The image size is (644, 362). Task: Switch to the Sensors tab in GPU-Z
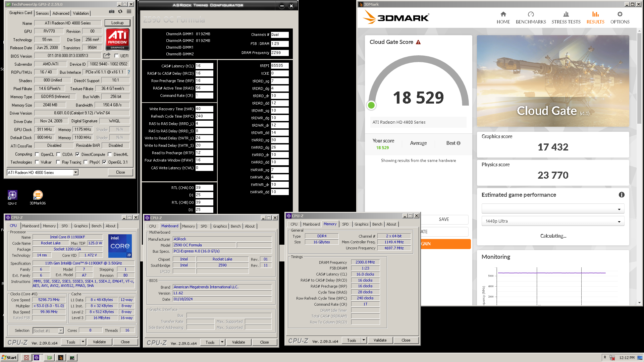pyautogui.click(x=42, y=13)
